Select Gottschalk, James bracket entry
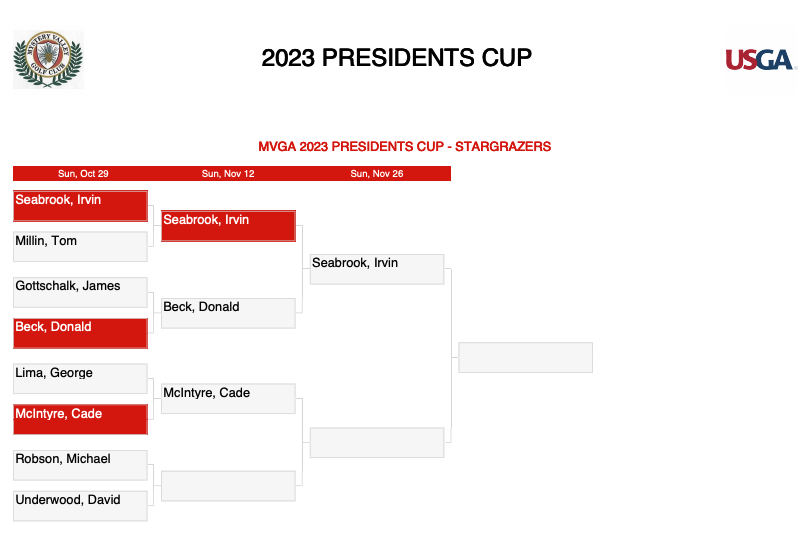 pos(81,292)
